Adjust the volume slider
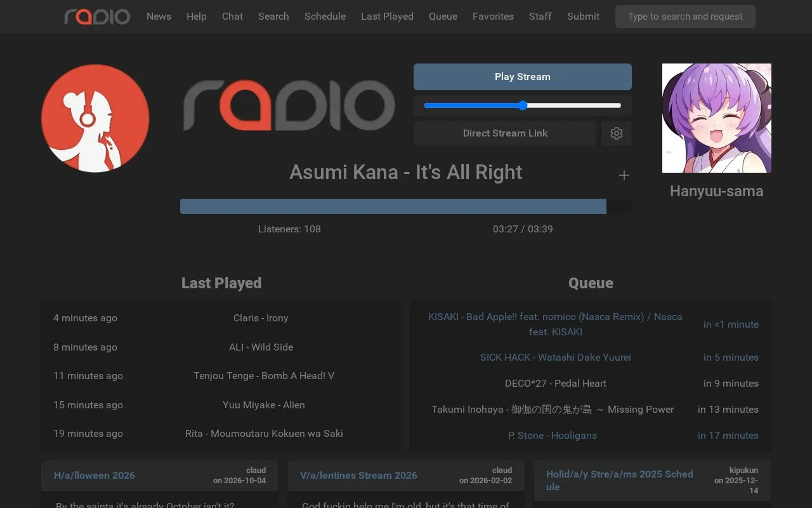 pos(523,105)
